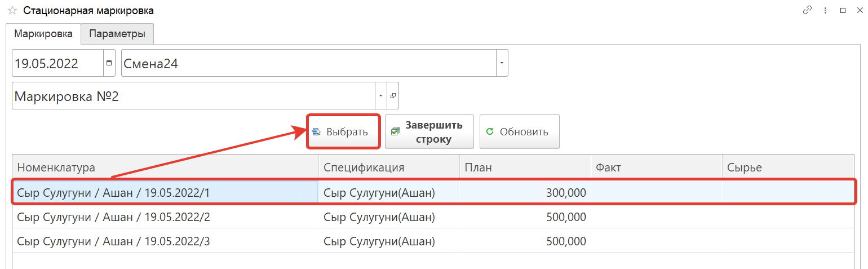868x269 pixels.
Task: Expand the Смена24 dropdown list
Action: coord(502,63)
